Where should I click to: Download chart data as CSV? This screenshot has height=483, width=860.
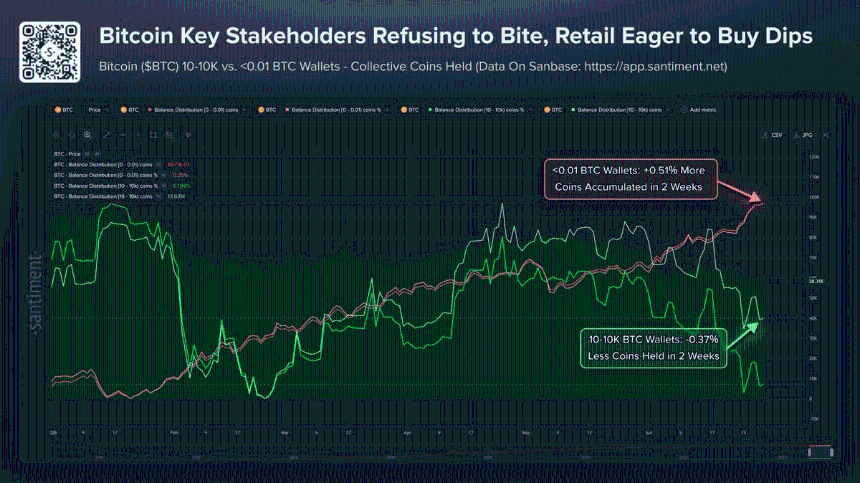(772, 135)
